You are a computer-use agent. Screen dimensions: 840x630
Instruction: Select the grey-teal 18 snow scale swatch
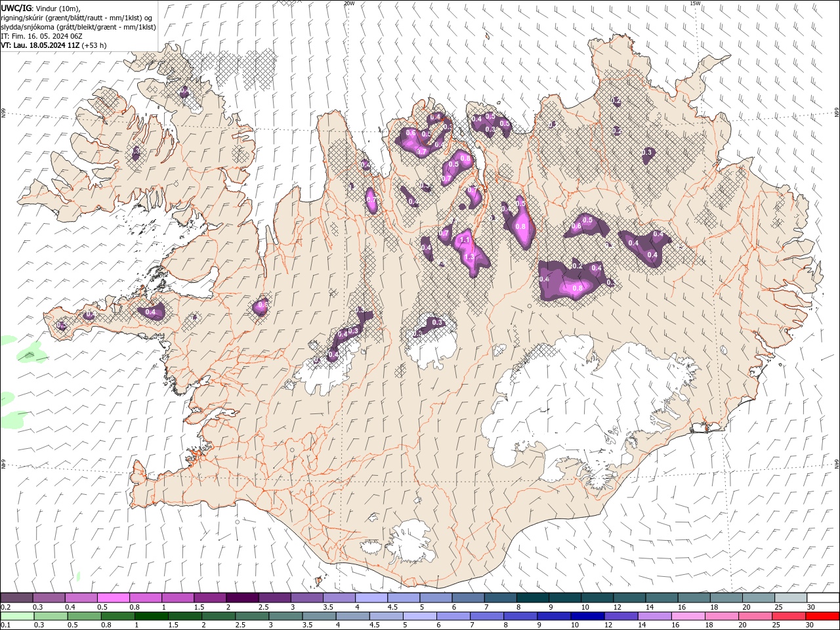pos(726,597)
